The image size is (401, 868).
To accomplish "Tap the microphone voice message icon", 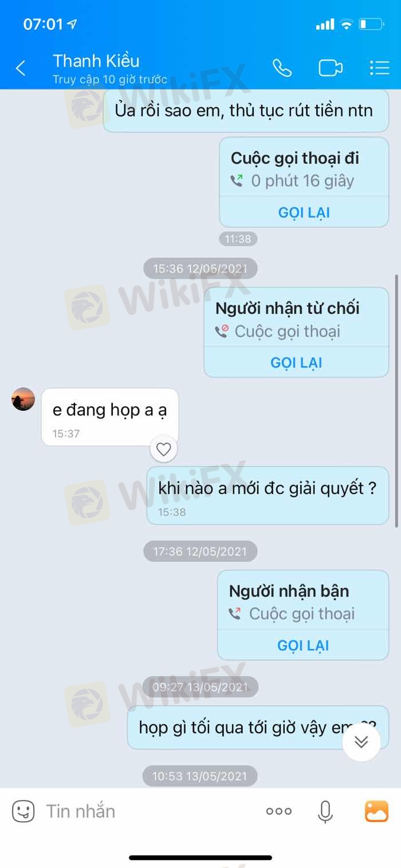I will pos(325,811).
